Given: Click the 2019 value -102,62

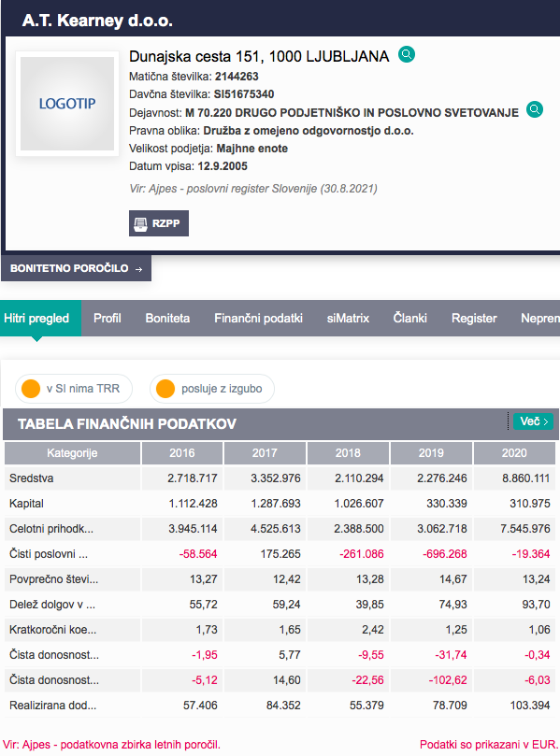Looking at the screenshot, I should click(448, 680).
